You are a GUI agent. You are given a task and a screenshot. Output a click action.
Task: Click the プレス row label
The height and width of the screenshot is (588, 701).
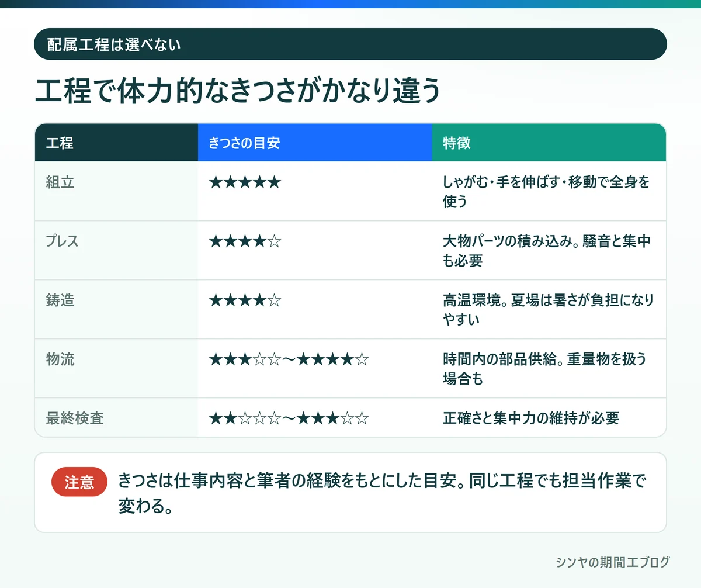point(62,241)
